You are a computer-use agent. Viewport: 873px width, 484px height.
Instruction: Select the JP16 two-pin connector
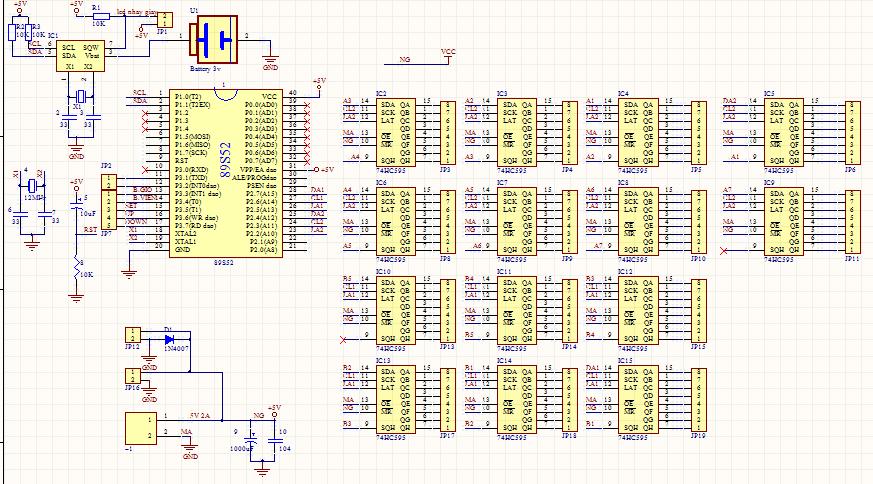click(x=133, y=375)
